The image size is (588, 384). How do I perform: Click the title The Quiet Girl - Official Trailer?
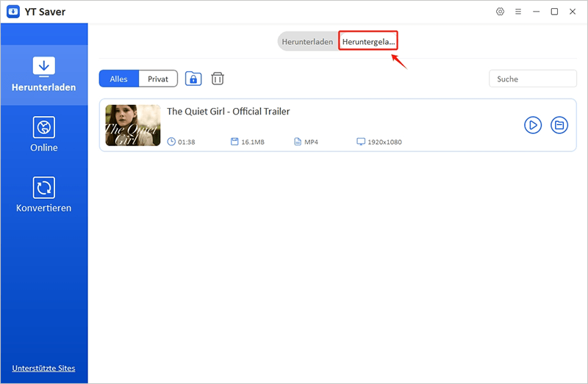(x=229, y=112)
